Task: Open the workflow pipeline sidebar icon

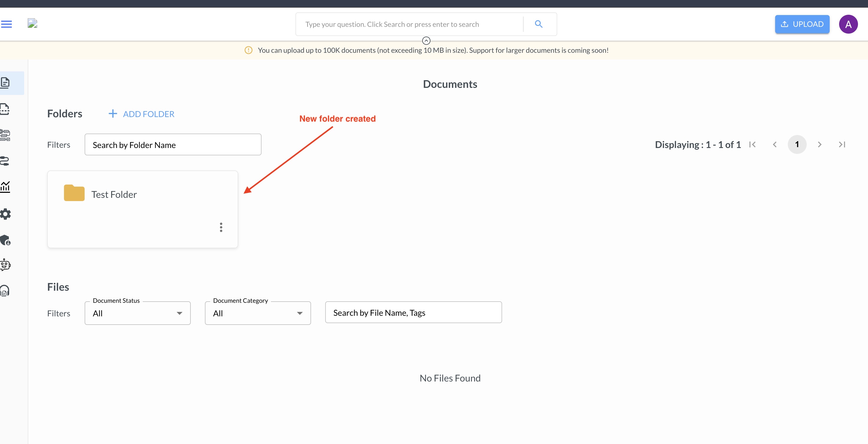Action: (x=5, y=135)
